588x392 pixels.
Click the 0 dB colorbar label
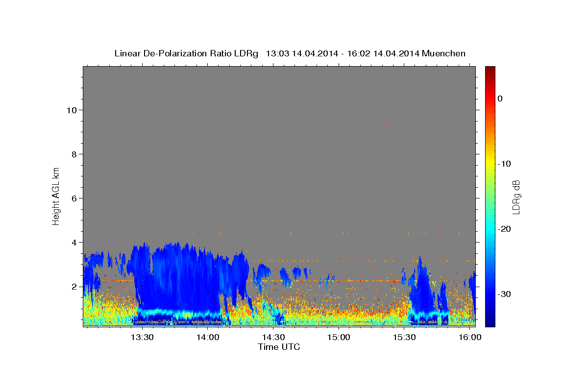(500, 98)
